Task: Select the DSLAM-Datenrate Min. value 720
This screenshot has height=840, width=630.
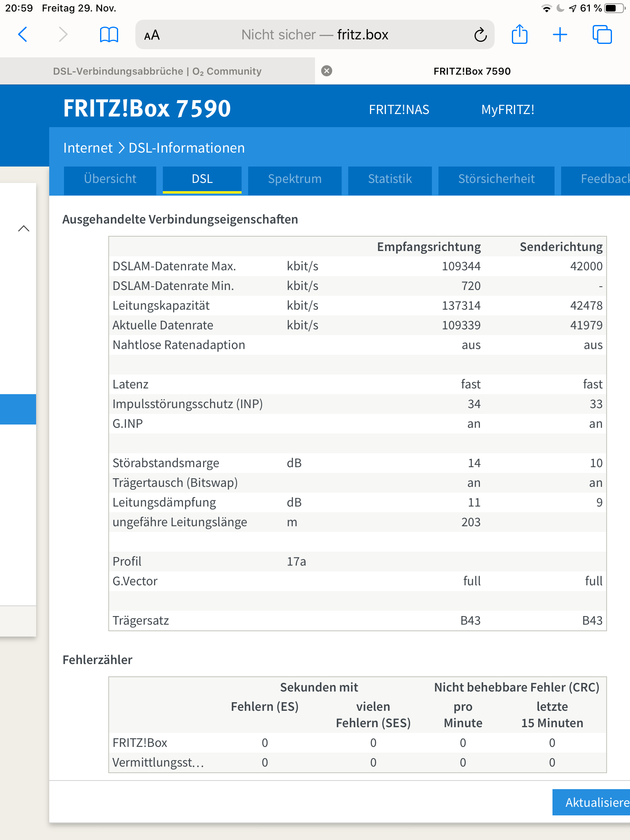Action: (x=471, y=286)
